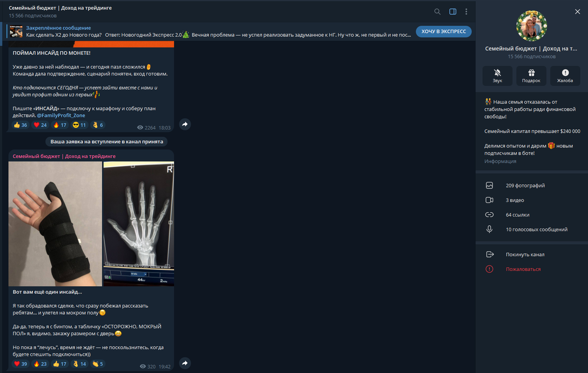Click the pinned message thumbnail

click(16, 31)
